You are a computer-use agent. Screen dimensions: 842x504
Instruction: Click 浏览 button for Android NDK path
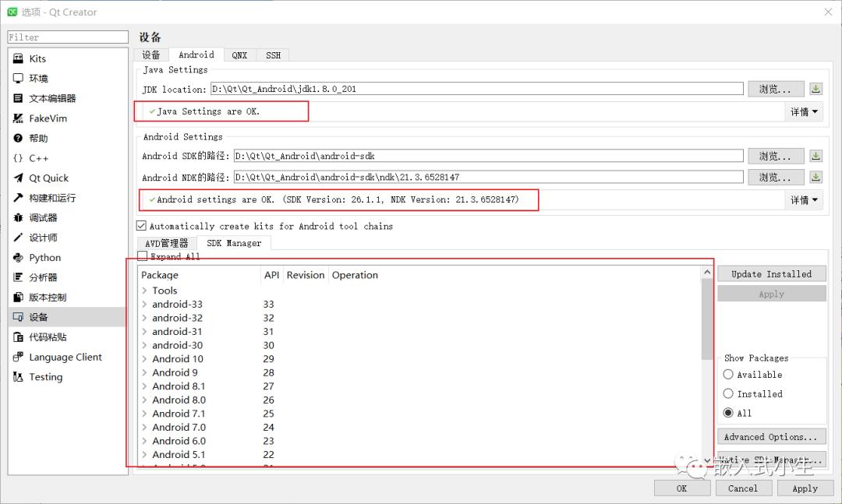(776, 177)
